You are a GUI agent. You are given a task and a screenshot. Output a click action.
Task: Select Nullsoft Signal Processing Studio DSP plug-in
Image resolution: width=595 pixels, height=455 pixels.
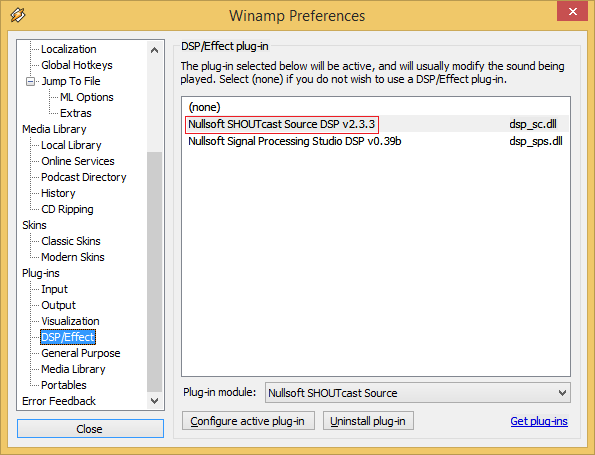click(x=375, y=141)
